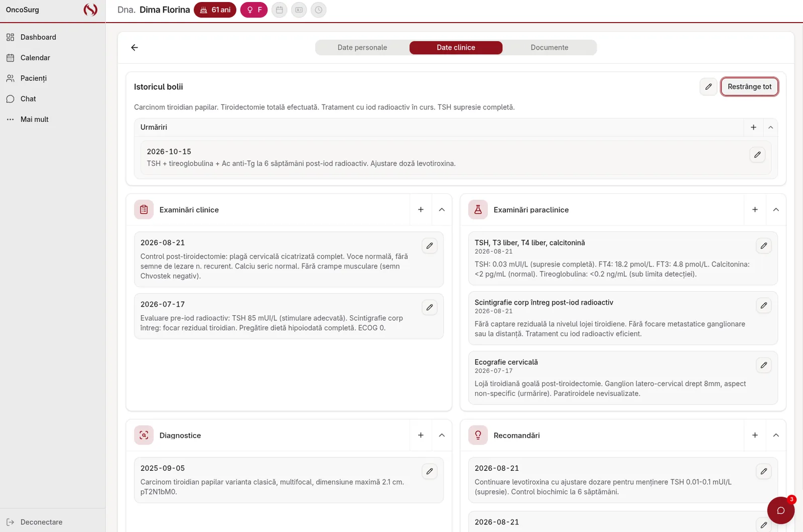Edit the Istoricul bolii text
This screenshot has height=532, width=803.
(x=708, y=87)
